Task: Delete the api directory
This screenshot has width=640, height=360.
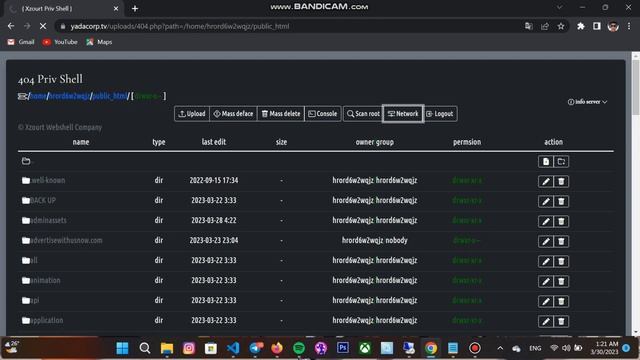Action: (x=561, y=302)
